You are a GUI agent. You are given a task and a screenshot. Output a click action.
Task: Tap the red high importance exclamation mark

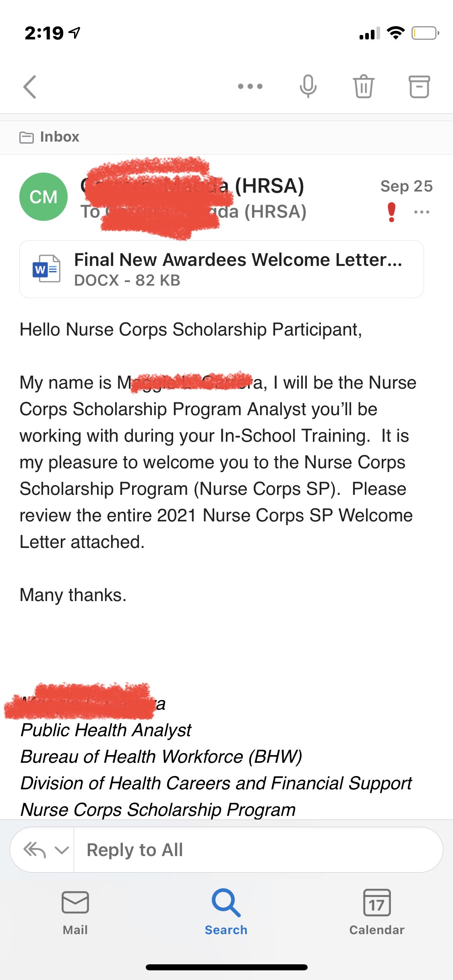(x=391, y=212)
